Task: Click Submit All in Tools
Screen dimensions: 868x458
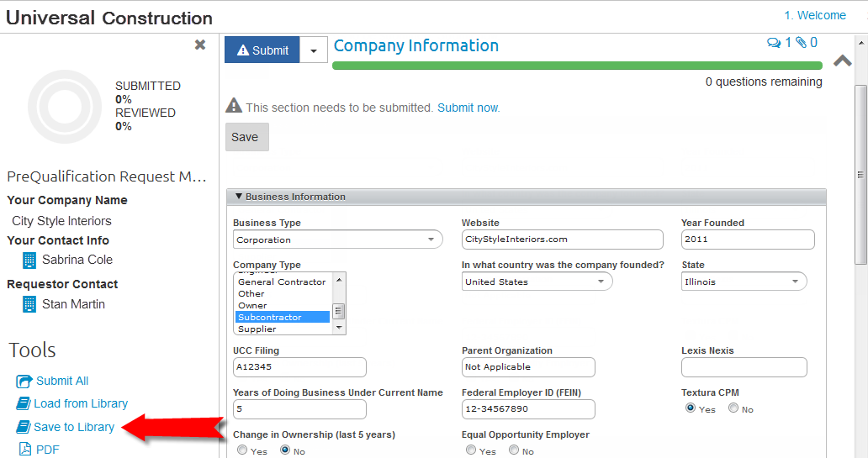Action: click(x=62, y=382)
